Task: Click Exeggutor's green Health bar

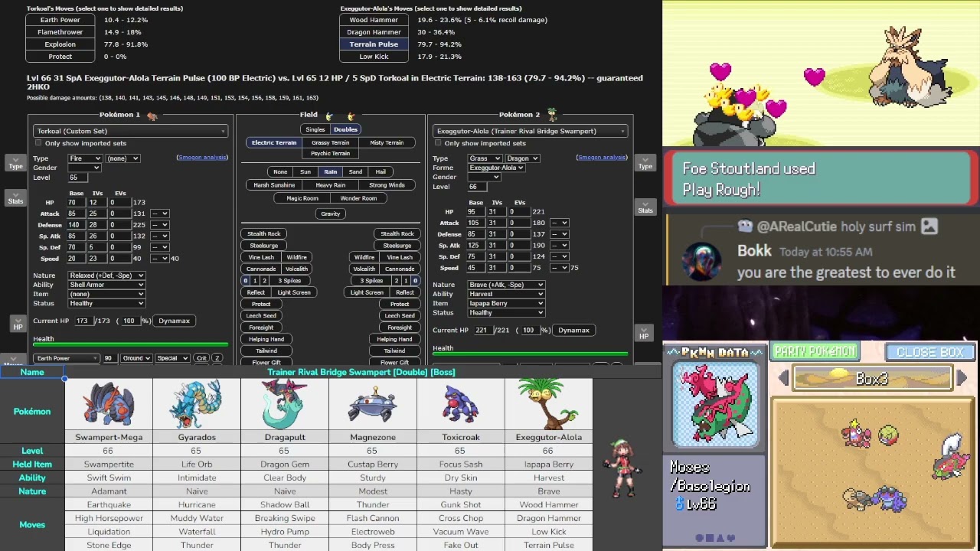Action: click(530, 354)
